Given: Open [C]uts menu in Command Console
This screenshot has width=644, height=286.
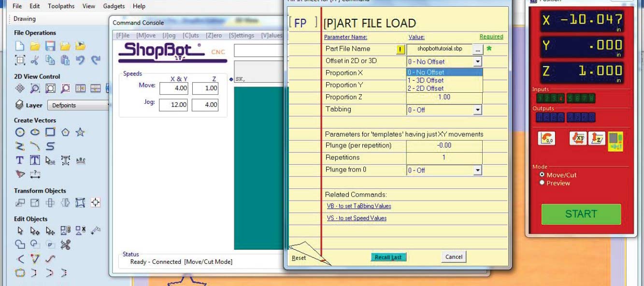Looking at the screenshot, I should pos(191,35).
